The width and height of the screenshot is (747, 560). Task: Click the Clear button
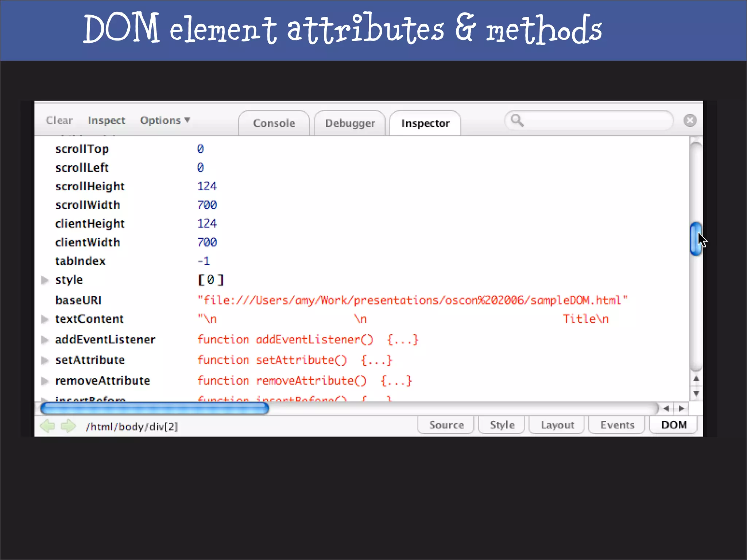[x=59, y=120]
